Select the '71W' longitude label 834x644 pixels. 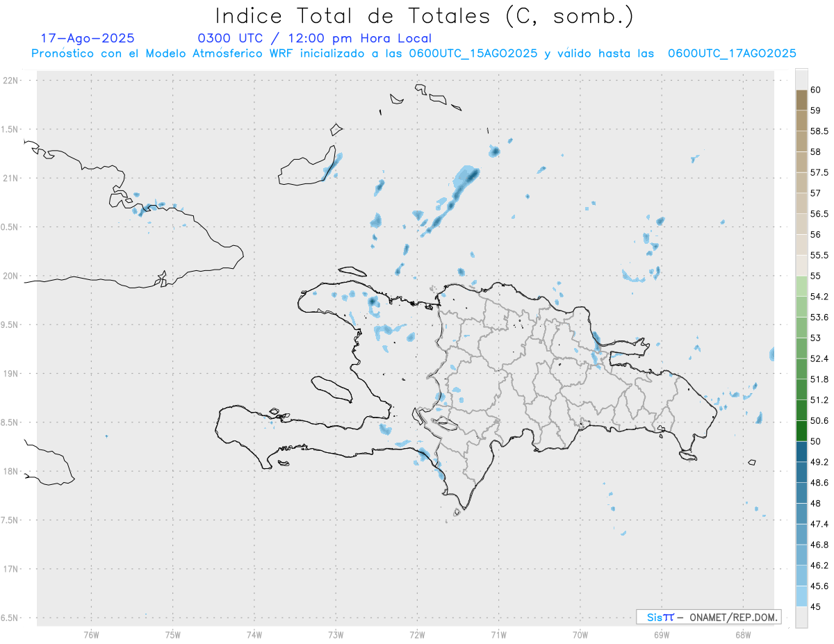pos(498,634)
